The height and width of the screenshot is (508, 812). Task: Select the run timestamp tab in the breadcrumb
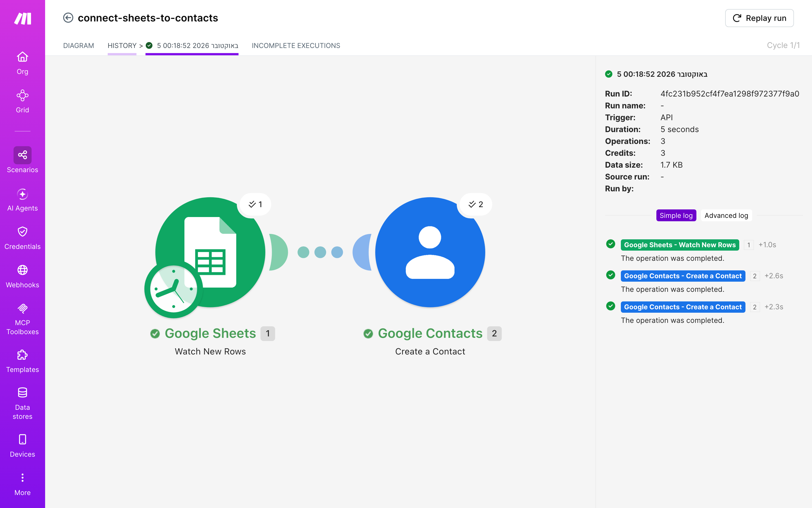click(x=192, y=46)
